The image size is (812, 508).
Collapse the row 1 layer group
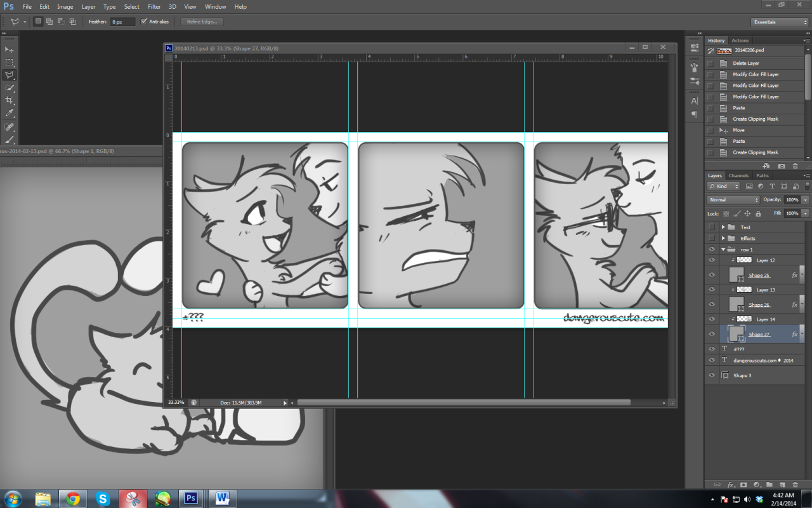tap(723, 250)
